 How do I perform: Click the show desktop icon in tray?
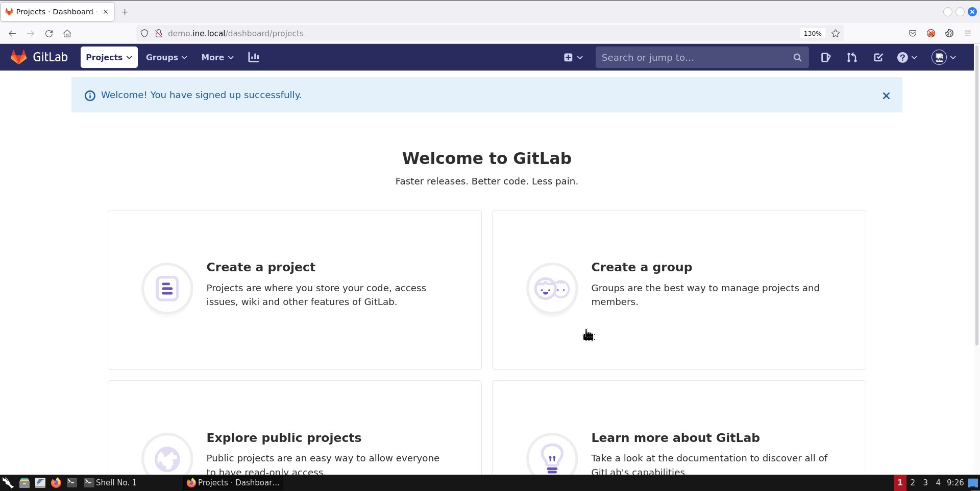coord(973,483)
